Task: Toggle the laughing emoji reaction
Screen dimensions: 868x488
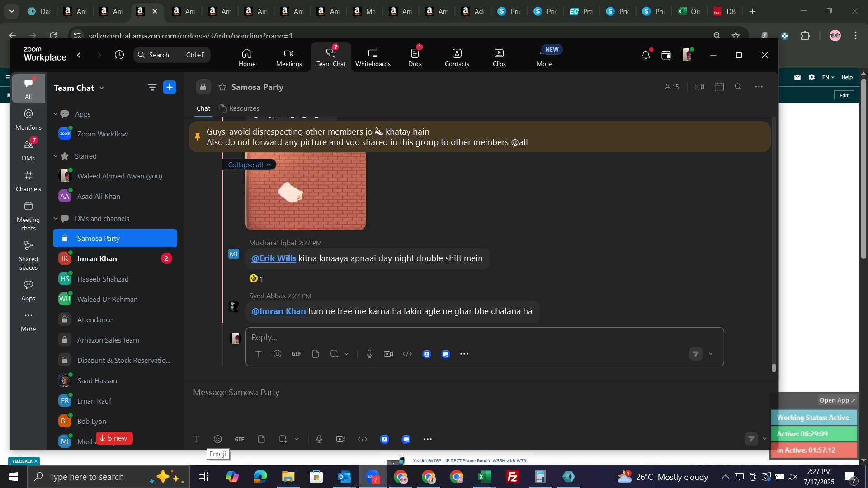Action: [x=256, y=279]
